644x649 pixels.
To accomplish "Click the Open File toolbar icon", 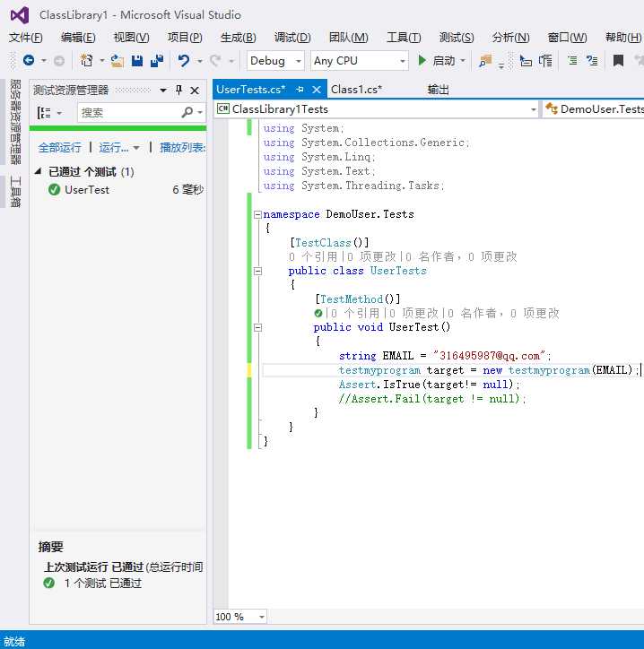I will (x=117, y=61).
